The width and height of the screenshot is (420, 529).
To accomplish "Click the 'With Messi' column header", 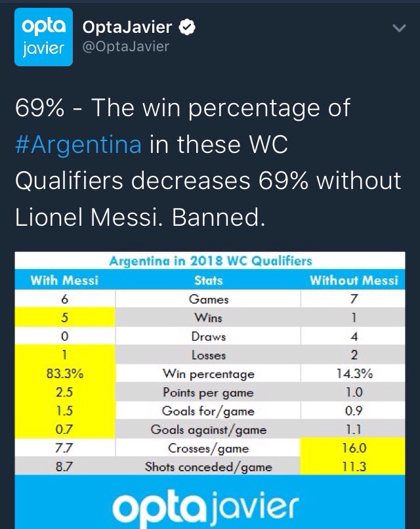I will 64,280.
